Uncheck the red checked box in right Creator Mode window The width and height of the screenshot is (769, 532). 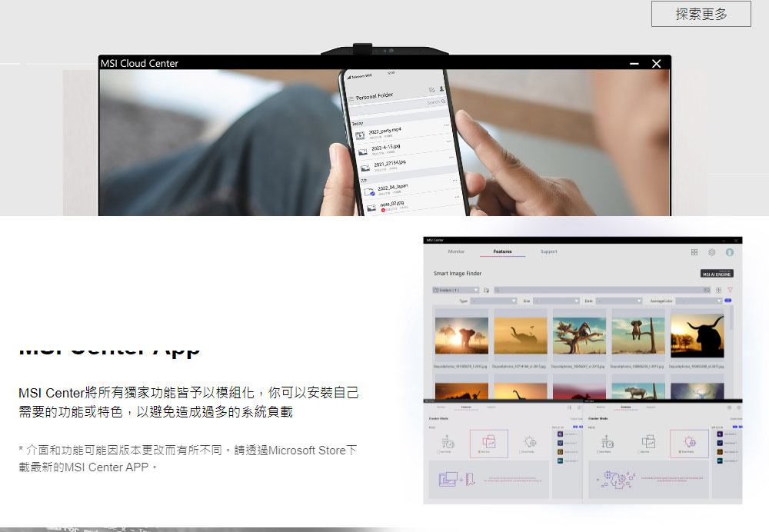click(680, 451)
